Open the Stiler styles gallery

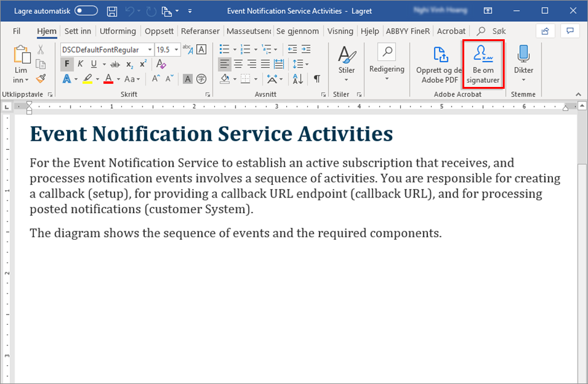pos(347,64)
